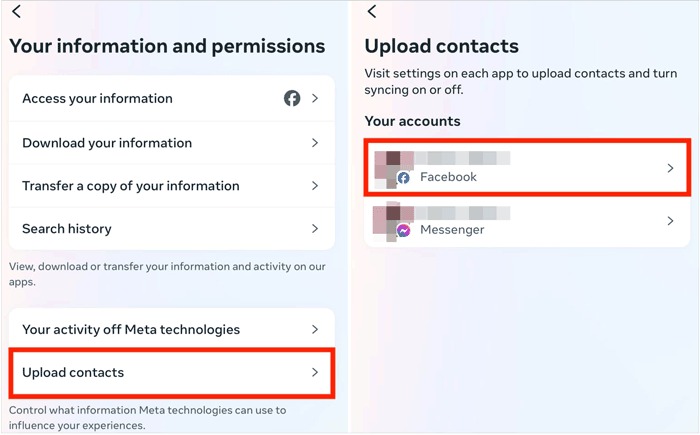Click chevron beside Transfer a copy row
This screenshot has width=700, height=435.
(x=315, y=186)
